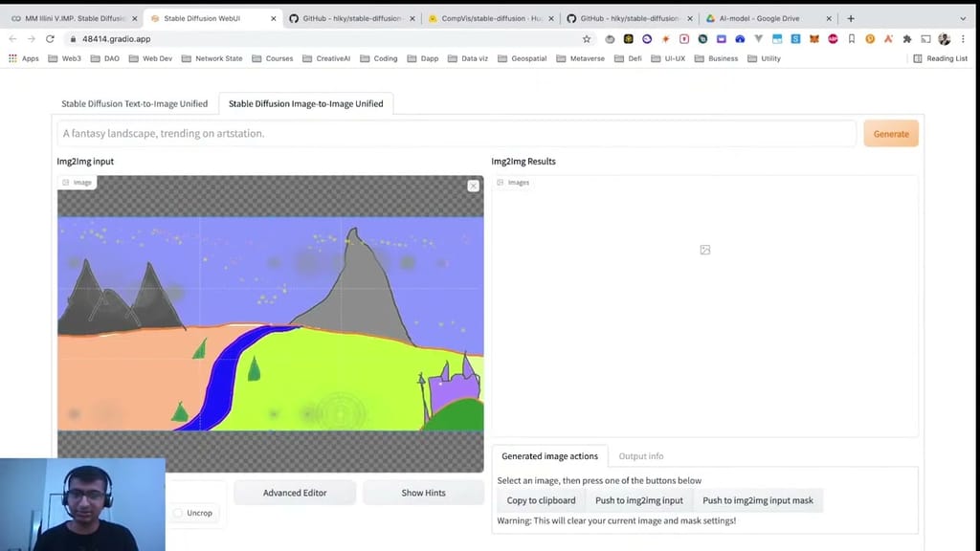Click Push to img2img input mask
The width and height of the screenshot is (980, 551).
click(x=758, y=500)
